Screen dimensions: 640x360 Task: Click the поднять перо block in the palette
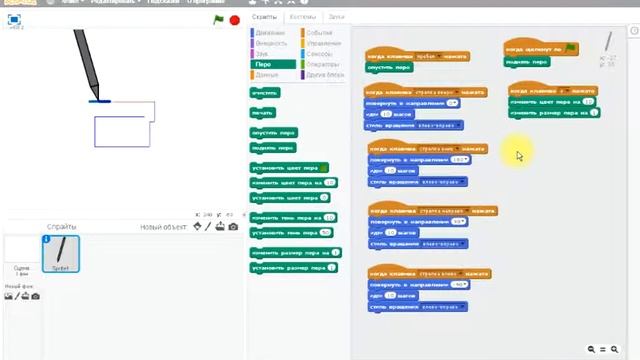[x=273, y=148]
